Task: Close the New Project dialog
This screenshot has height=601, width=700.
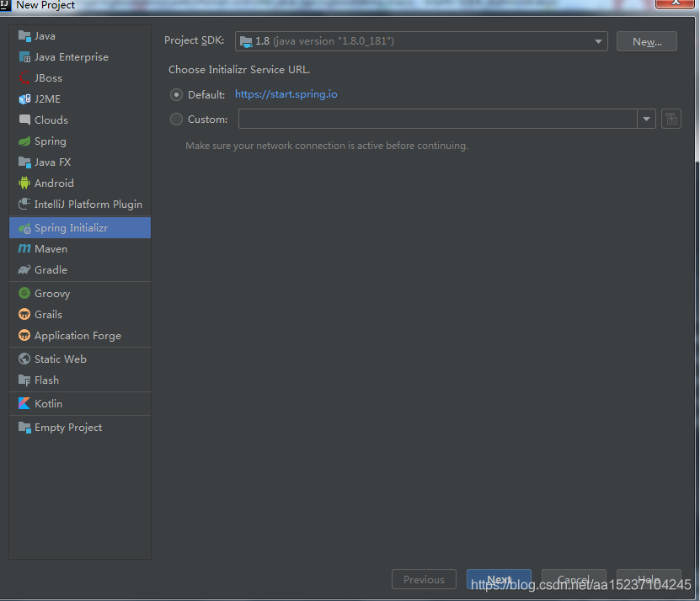Action: click(675, 3)
